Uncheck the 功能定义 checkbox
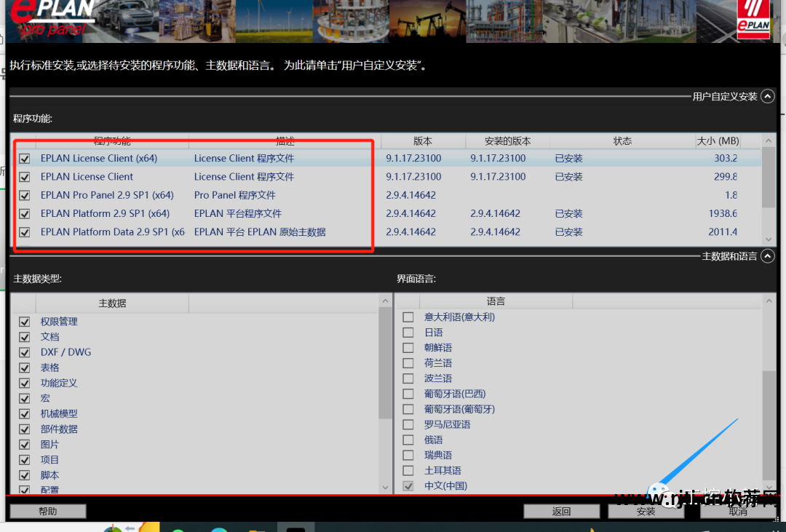 pyautogui.click(x=25, y=383)
